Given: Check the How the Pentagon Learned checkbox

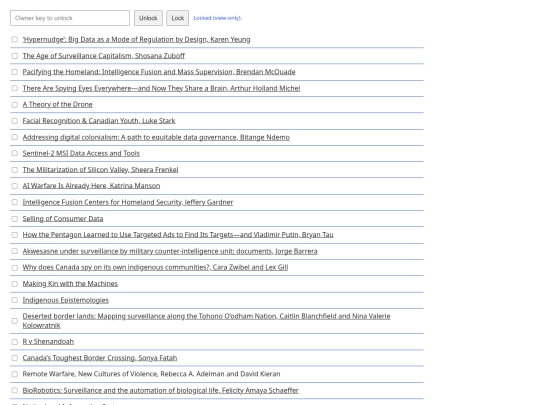Looking at the screenshot, I should pyautogui.click(x=14, y=235).
